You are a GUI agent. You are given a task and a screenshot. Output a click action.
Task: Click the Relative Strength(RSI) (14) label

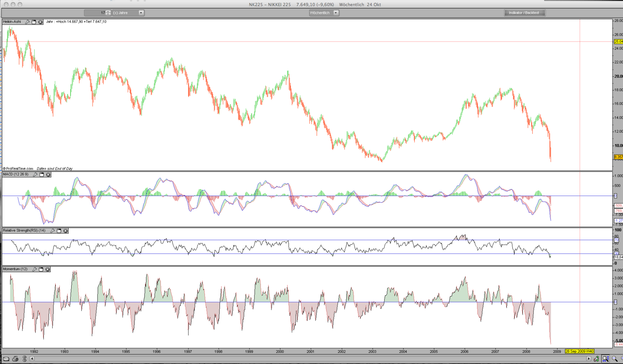point(24,230)
